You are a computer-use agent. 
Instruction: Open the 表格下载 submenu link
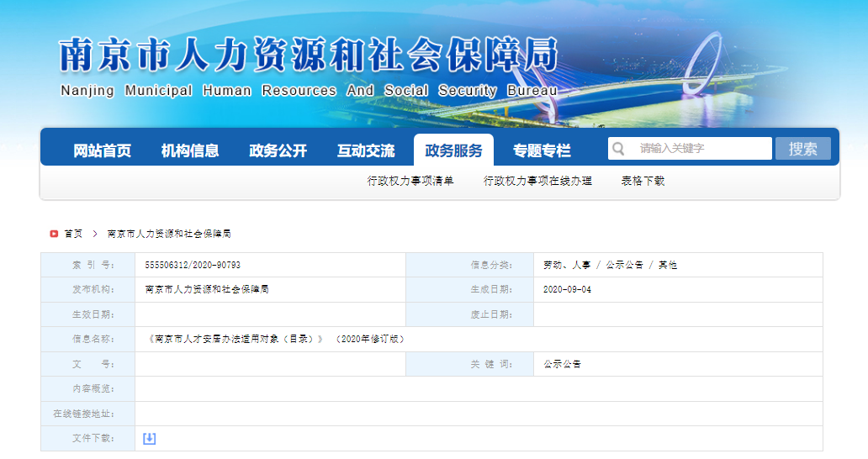tap(643, 181)
